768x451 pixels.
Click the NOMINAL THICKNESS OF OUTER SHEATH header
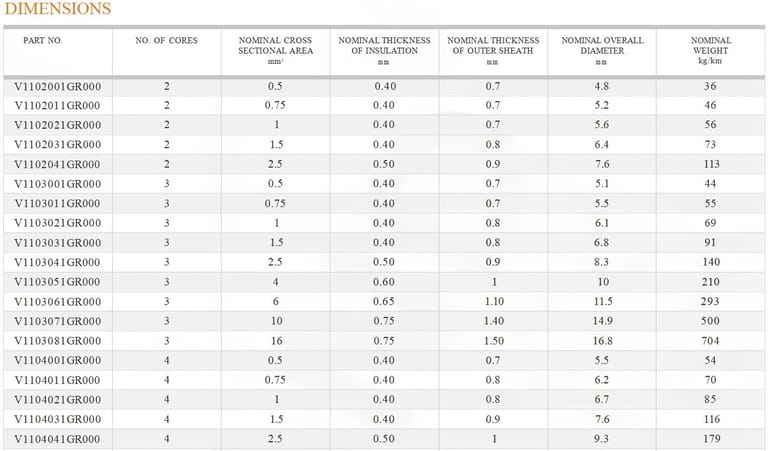(x=493, y=46)
